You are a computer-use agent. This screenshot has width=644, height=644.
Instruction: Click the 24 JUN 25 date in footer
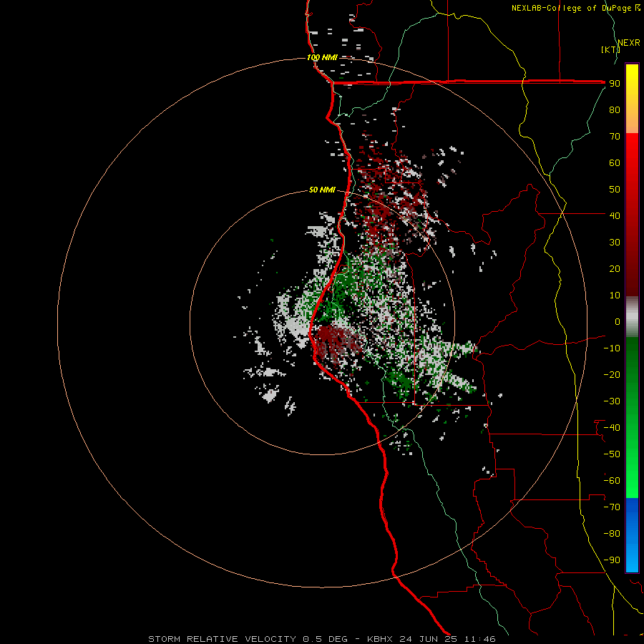[x=429, y=639]
